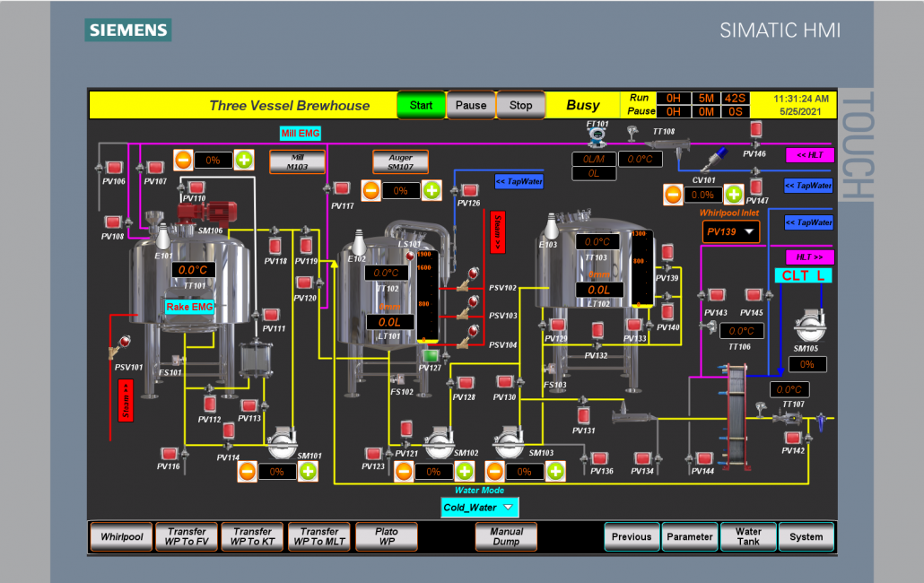Viewport: 924px width, 583px height.
Task: Click the PSV103 steam valve icon
Action: (468, 308)
